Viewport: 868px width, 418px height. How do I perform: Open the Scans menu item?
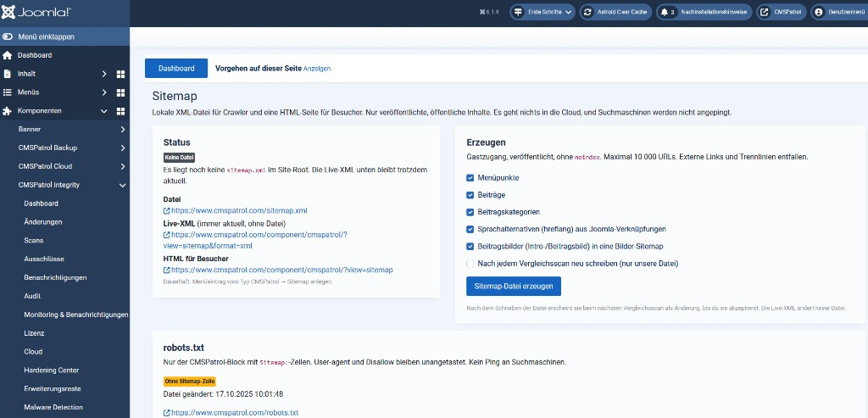[34, 240]
